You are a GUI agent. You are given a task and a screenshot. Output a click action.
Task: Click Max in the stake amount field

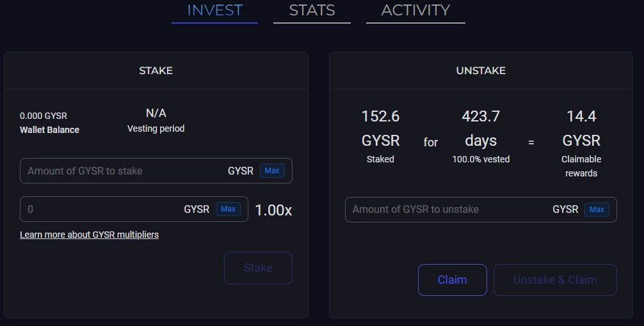click(x=272, y=171)
